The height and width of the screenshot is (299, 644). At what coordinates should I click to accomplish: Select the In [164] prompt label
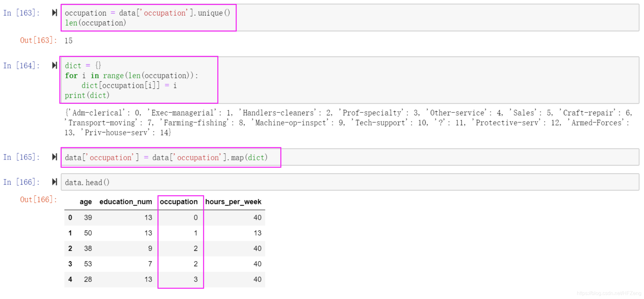[x=22, y=66]
